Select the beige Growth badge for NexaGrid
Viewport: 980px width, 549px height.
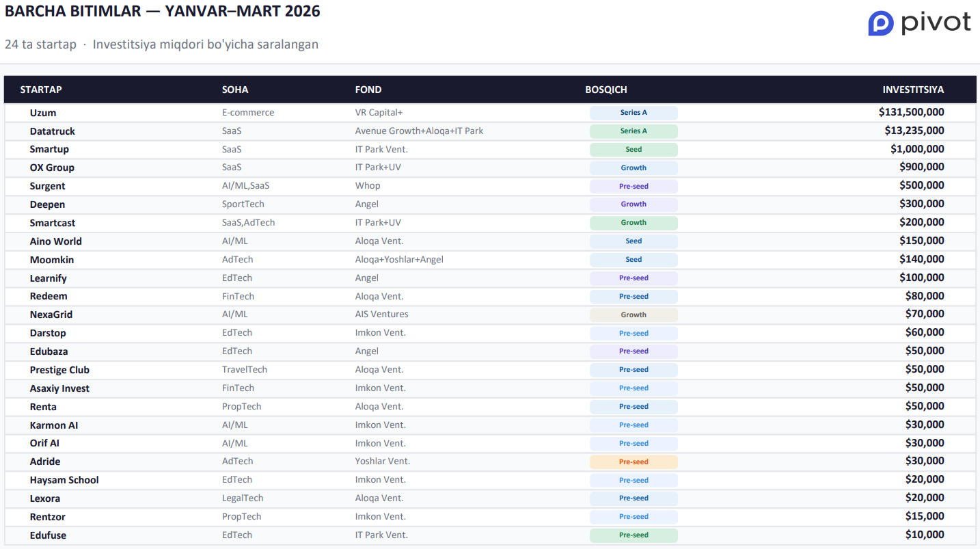(634, 315)
